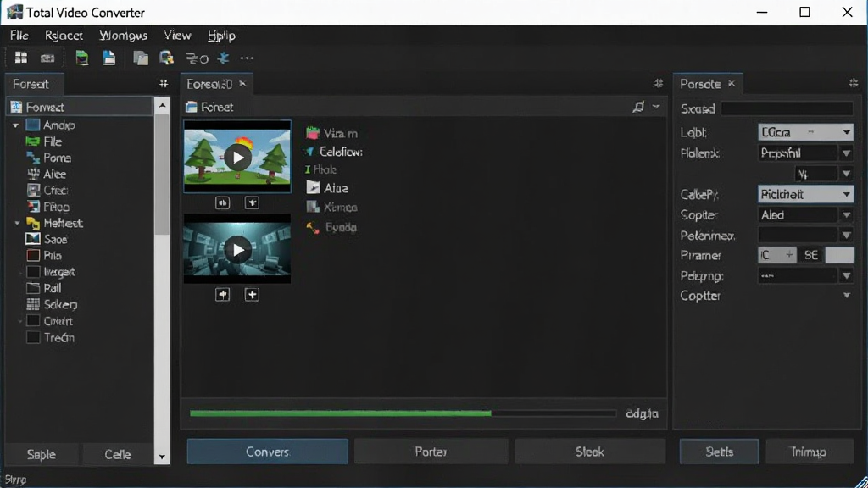Screen dimensions: 868x488
Task: Collapse the Amoxp tree node
Action: (15, 125)
